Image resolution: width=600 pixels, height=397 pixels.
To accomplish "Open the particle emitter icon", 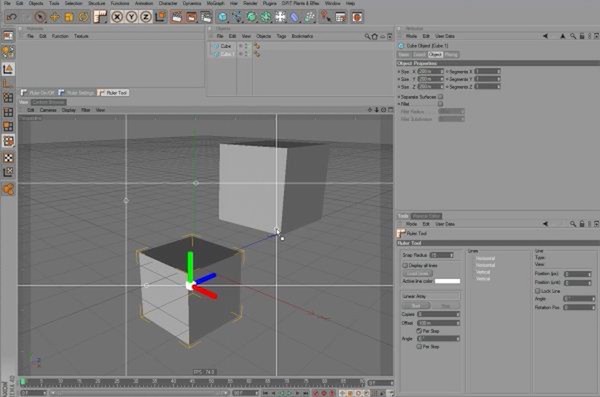I will [x=309, y=17].
